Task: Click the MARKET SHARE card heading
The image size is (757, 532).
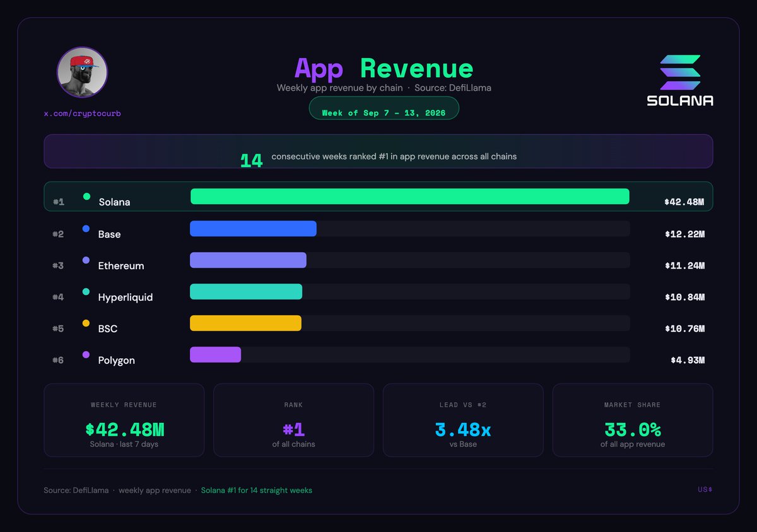Action: pyautogui.click(x=633, y=405)
